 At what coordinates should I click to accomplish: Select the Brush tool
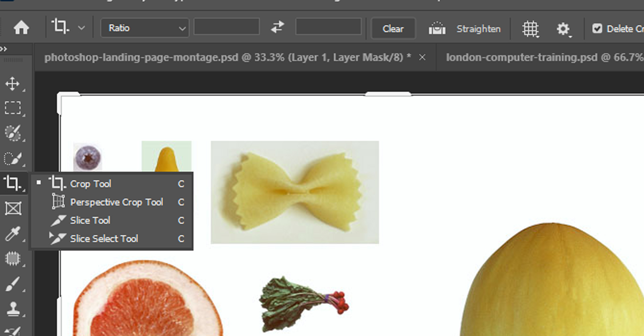pyautogui.click(x=13, y=284)
